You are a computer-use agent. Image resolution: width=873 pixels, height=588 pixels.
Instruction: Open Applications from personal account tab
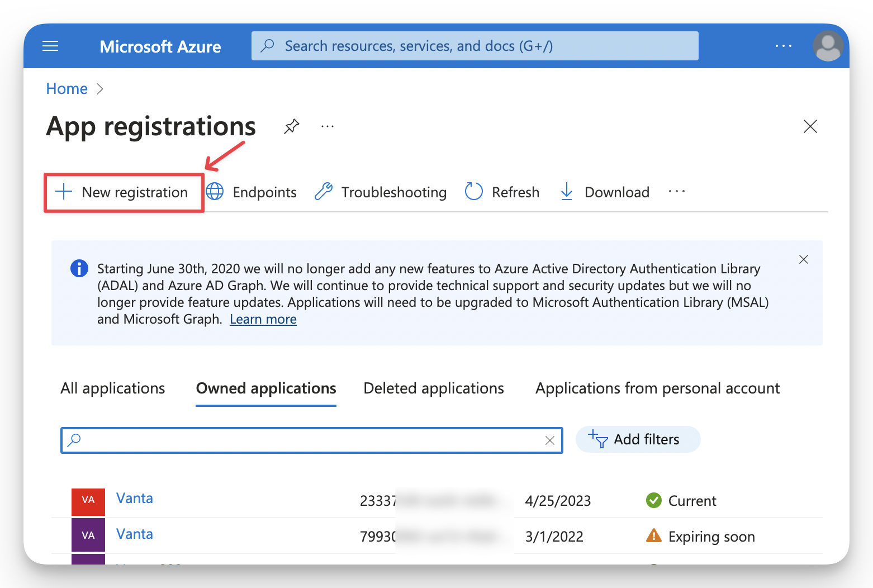click(658, 388)
